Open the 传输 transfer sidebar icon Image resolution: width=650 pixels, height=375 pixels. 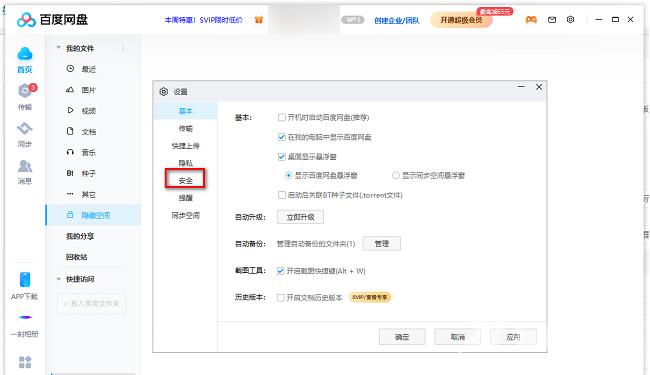(26, 91)
